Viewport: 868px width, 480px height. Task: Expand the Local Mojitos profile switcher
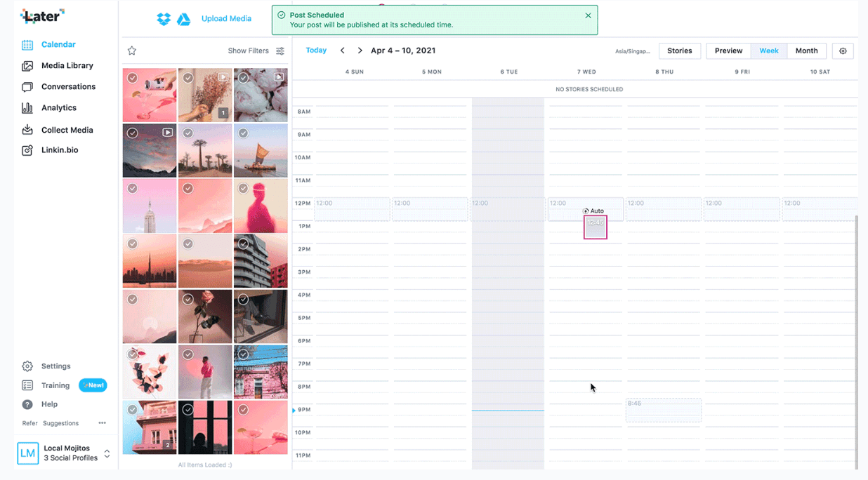point(107,454)
